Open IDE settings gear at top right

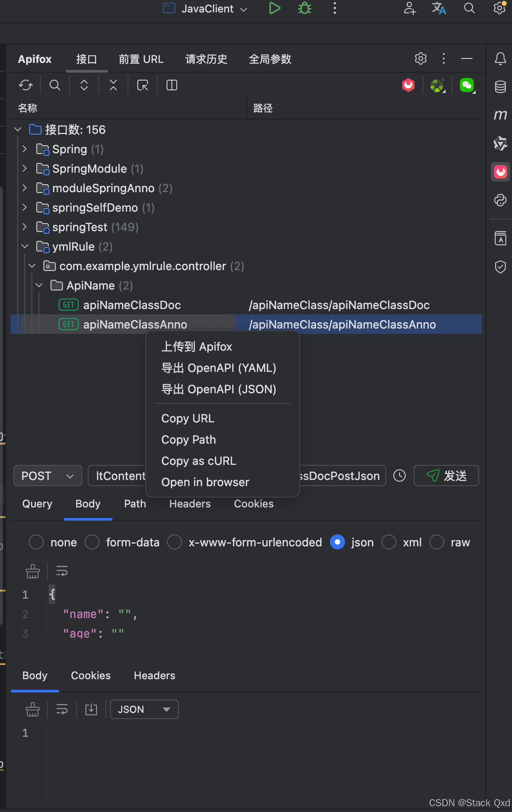(x=500, y=8)
